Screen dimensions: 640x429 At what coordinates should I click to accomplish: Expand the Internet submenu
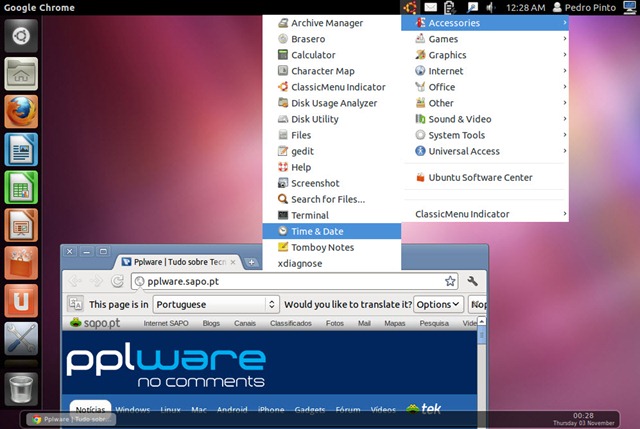point(485,71)
